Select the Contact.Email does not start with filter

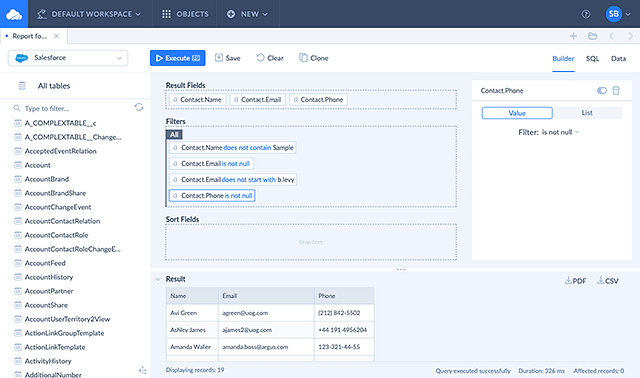tap(233, 180)
